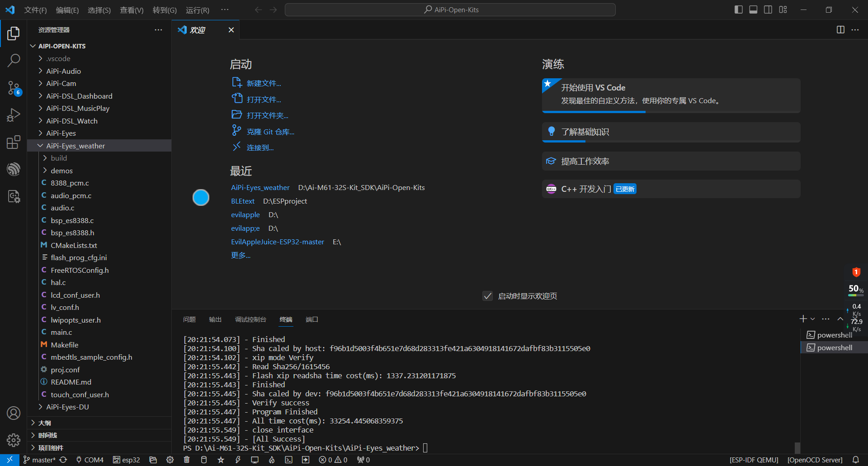Click the Explorer files icon
Image resolution: width=868 pixels, height=466 pixels.
point(14,33)
